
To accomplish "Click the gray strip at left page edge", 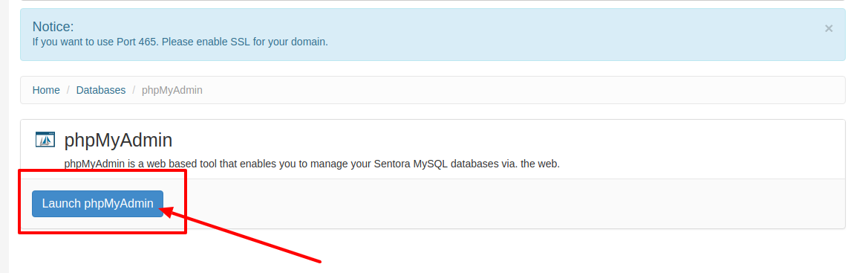I will point(4,137).
